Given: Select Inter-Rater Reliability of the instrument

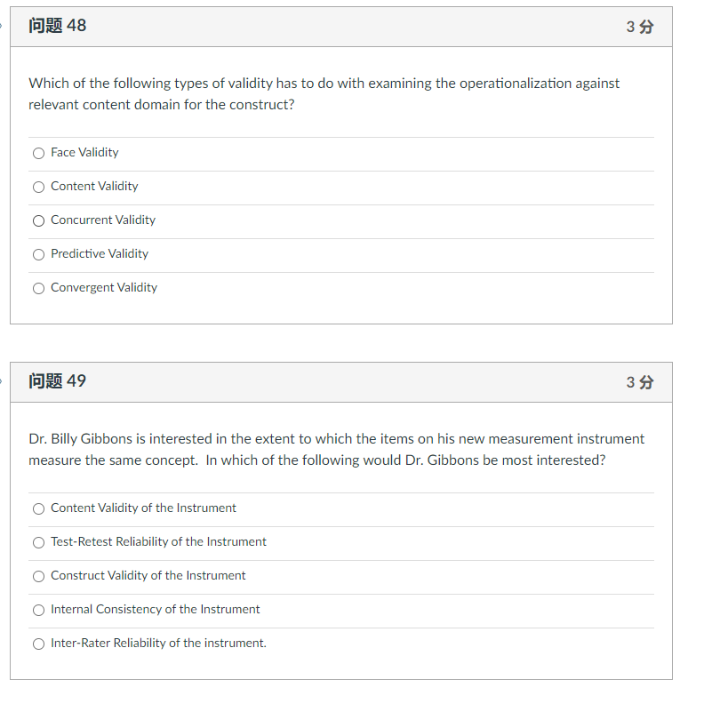Looking at the screenshot, I should tap(38, 644).
